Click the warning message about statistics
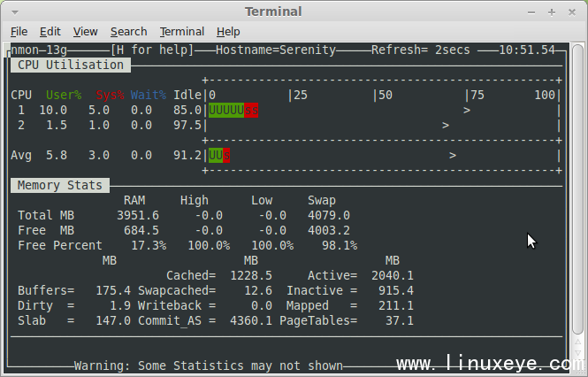The width and height of the screenshot is (588, 377). pos(209,365)
